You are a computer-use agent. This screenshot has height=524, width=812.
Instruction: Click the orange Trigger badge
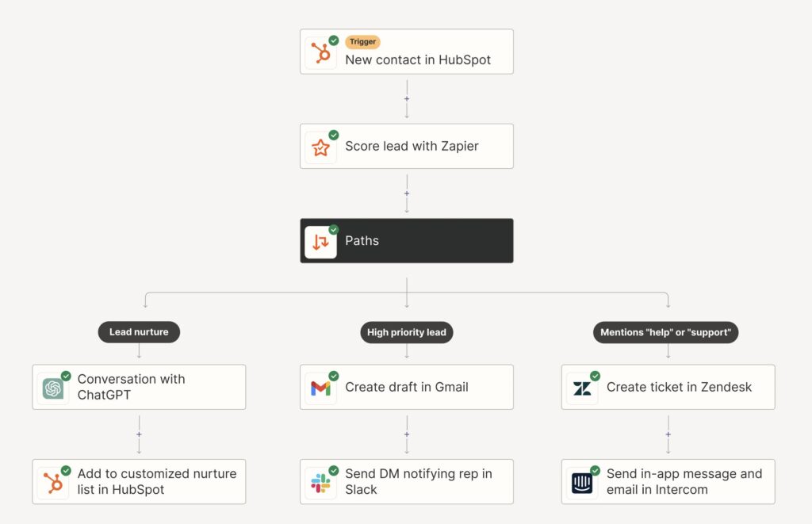tap(362, 41)
